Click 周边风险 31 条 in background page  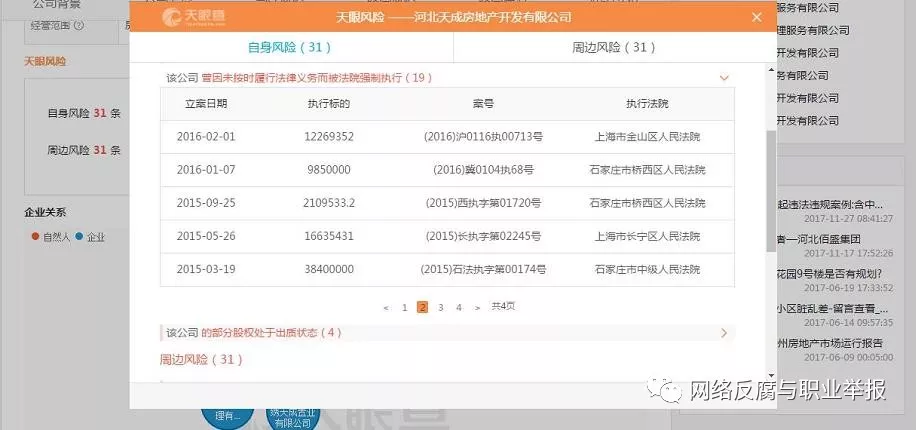point(84,150)
